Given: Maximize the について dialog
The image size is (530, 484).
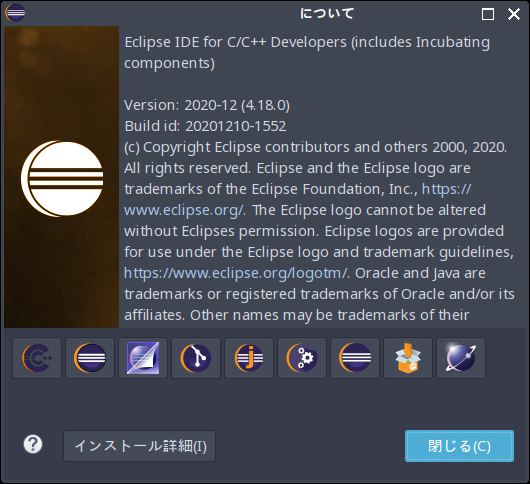Looking at the screenshot, I should pos(488,14).
